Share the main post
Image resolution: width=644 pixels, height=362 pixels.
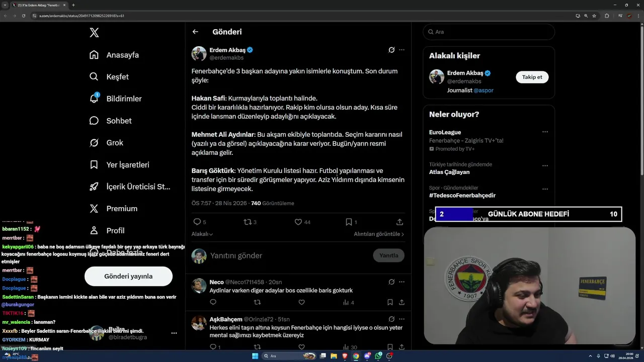tap(399, 222)
